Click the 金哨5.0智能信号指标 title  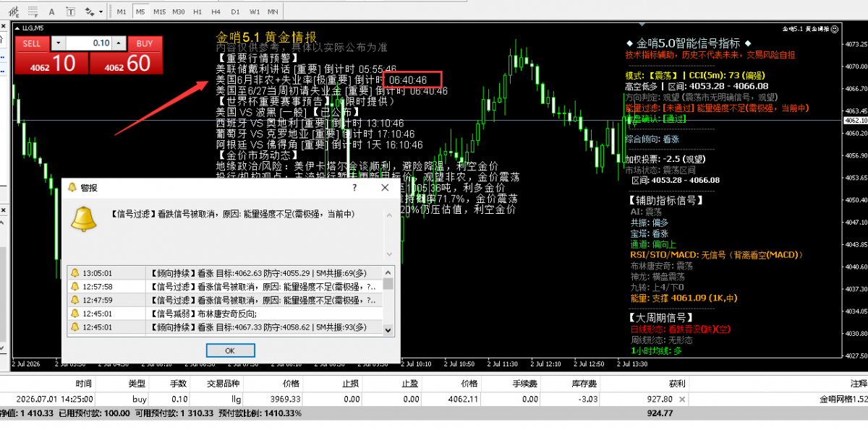[688, 43]
